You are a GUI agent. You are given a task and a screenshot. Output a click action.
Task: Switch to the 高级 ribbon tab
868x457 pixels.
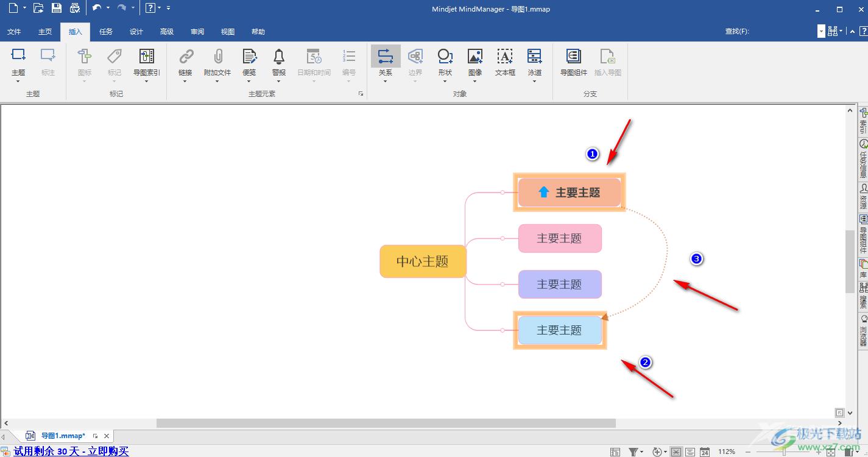(x=167, y=32)
